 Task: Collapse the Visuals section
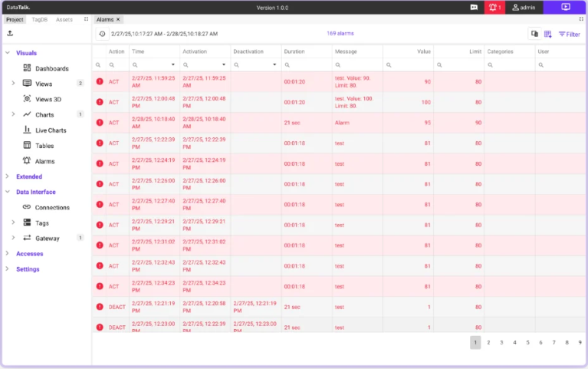coord(8,53)
